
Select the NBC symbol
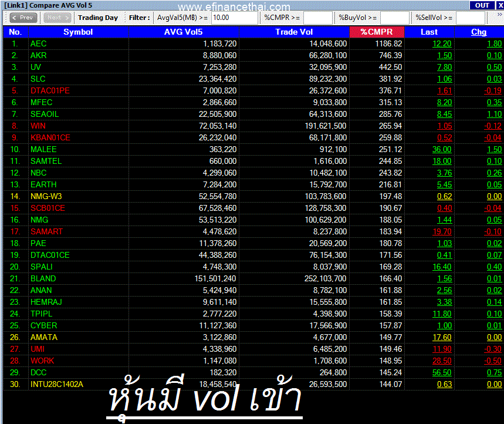[x=39, y=173]
